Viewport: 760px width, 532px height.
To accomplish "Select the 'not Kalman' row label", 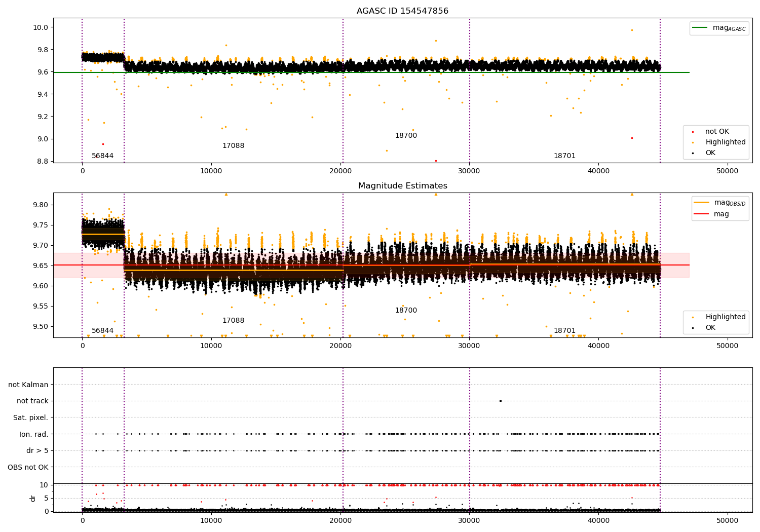I will [x=28, y=385].
